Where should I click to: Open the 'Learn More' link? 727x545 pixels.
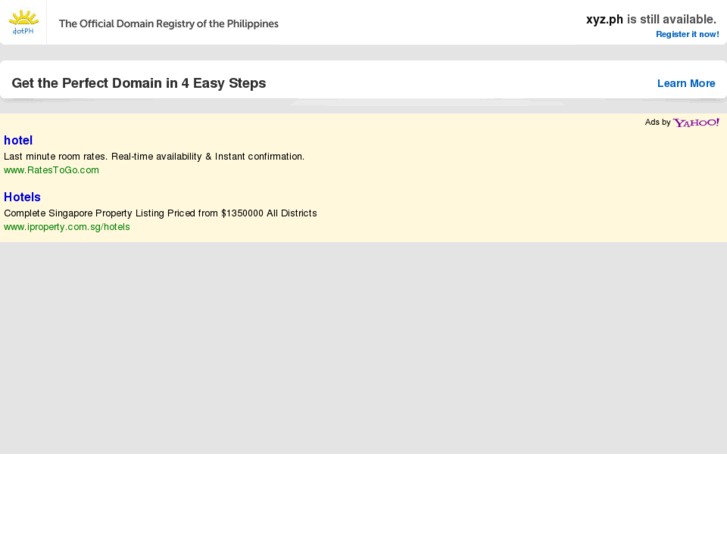(686, 83)
